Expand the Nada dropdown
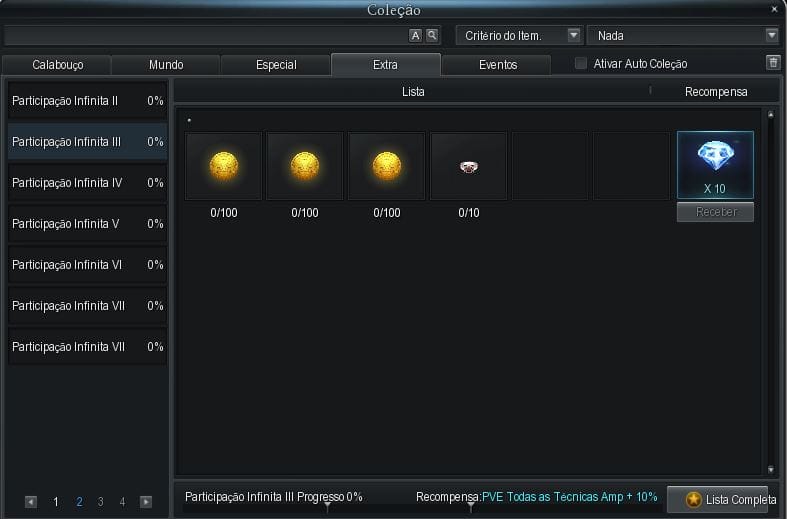 pyautogui.click(x=682, y=35)
